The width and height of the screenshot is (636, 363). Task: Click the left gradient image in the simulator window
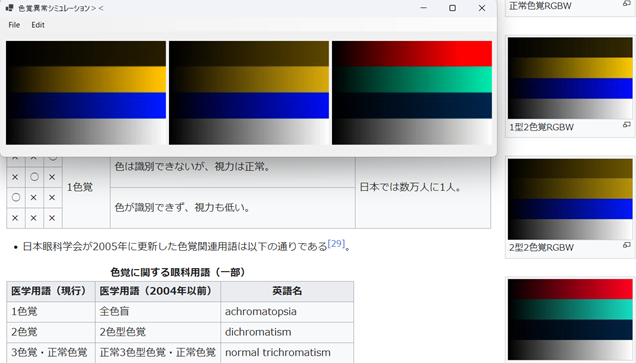86,92
